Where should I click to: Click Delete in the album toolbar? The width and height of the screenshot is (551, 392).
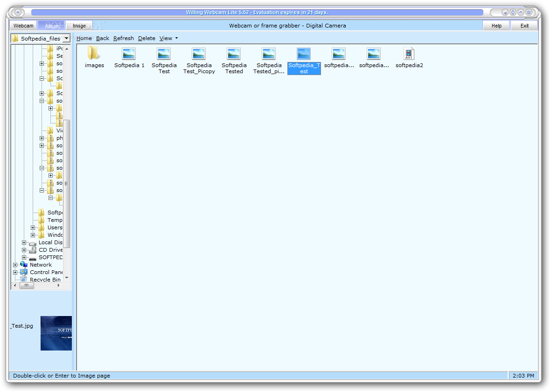[x=146, y=38]
